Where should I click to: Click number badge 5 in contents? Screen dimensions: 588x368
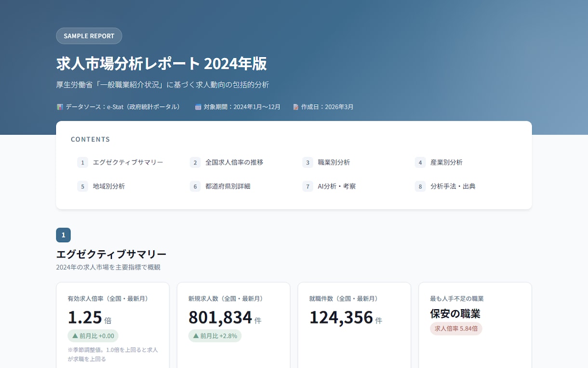click(82, 186)
